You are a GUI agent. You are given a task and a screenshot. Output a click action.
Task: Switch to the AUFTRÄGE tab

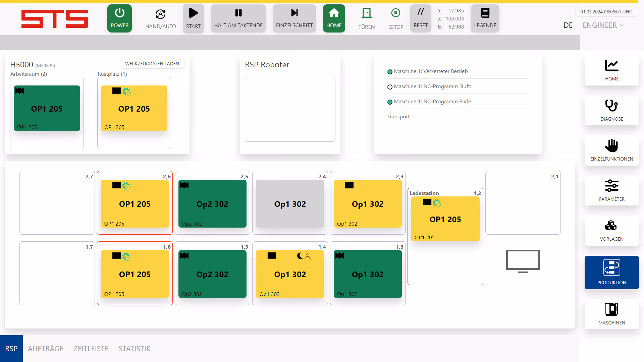coord(46,349)
